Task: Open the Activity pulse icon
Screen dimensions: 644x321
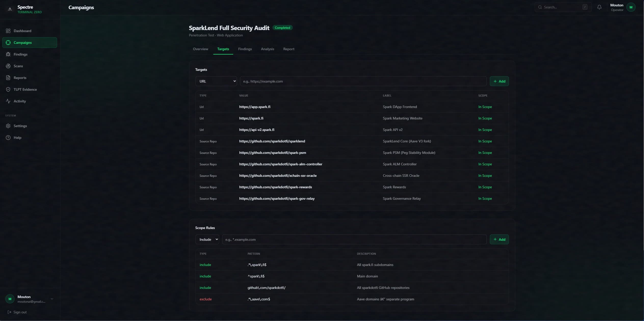Action: tap(8, 101)
